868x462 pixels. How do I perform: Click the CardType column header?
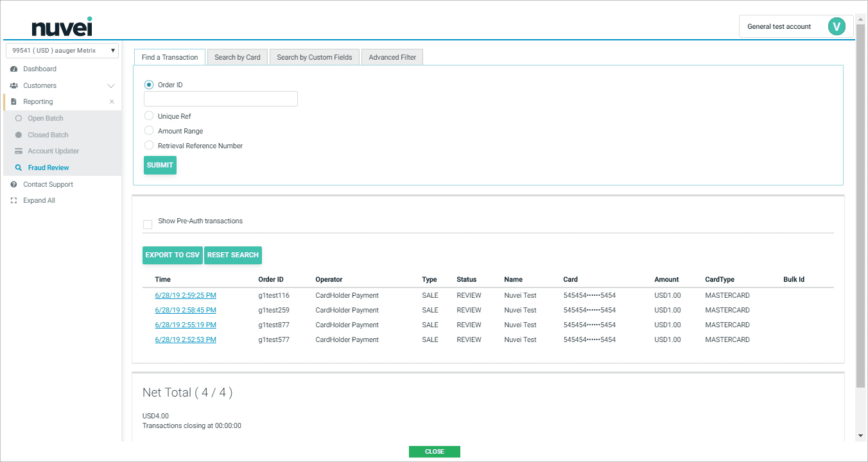pos(720,280)
